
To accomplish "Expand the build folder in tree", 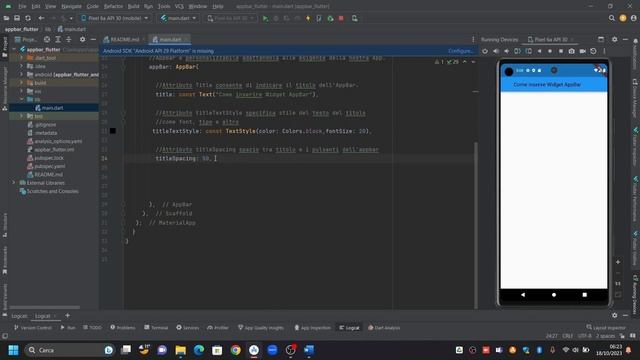I will point(21,83).
